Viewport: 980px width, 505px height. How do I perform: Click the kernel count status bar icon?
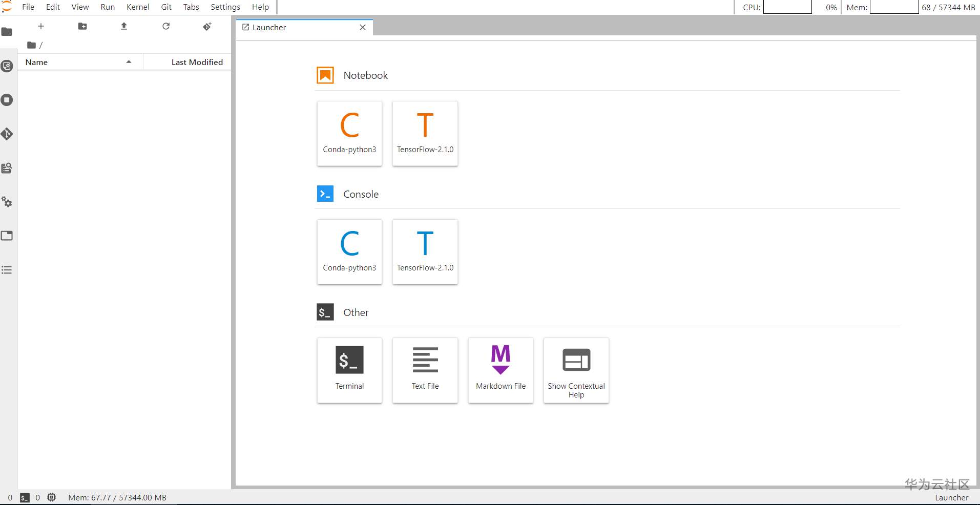click(x=52, y=497)
